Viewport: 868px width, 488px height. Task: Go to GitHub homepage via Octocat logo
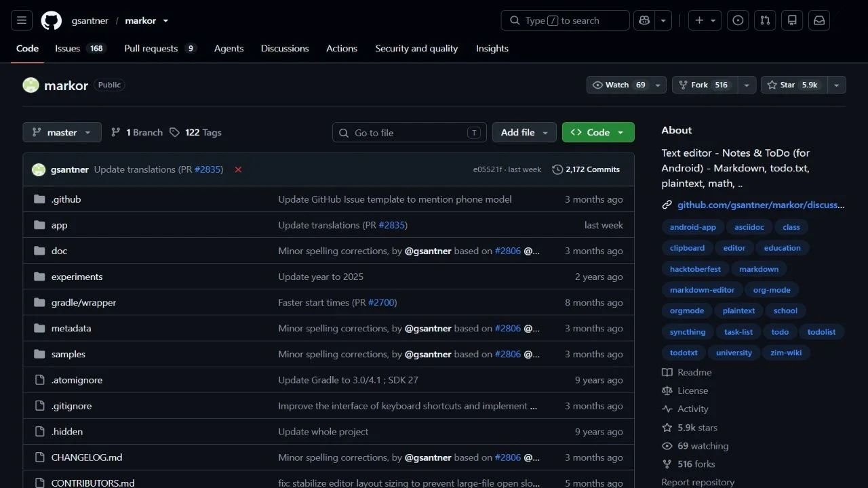(52, 20)
